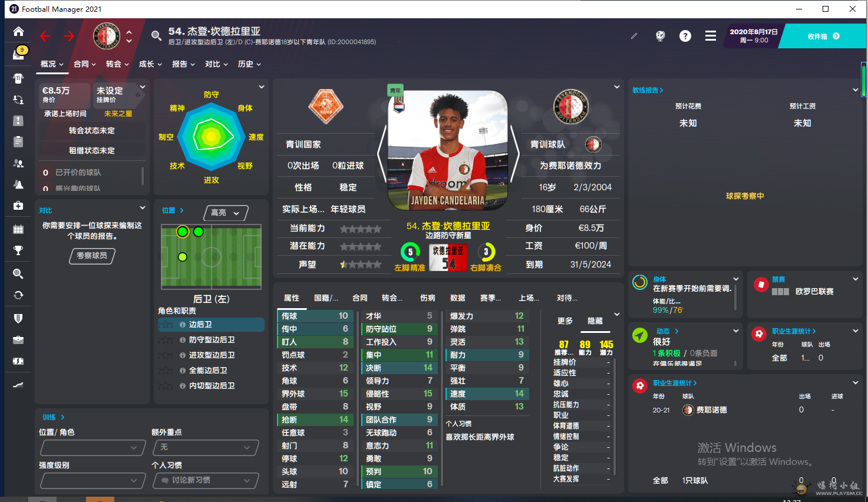Open the help question mark icon

685,36
